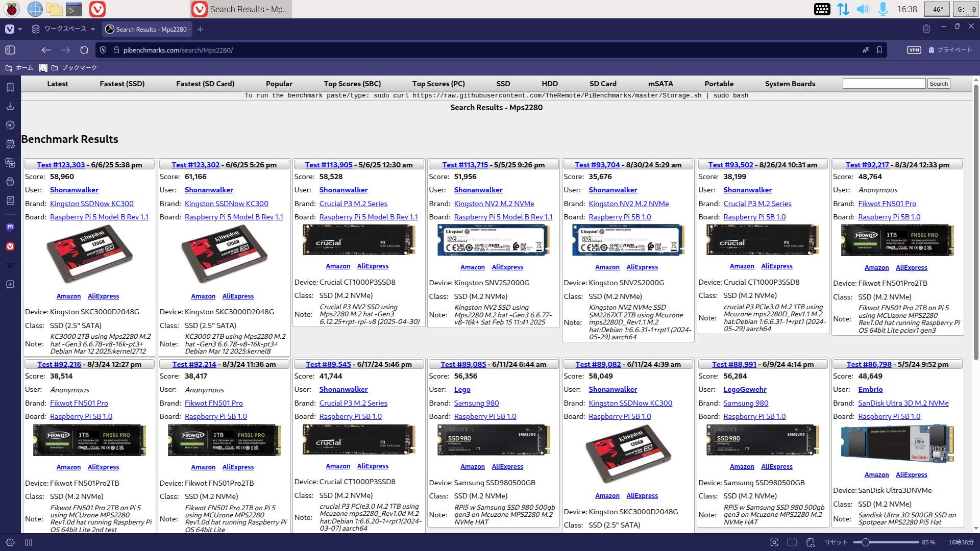
Task: Open the file manager from the taskbar
Action: [54, 9]
